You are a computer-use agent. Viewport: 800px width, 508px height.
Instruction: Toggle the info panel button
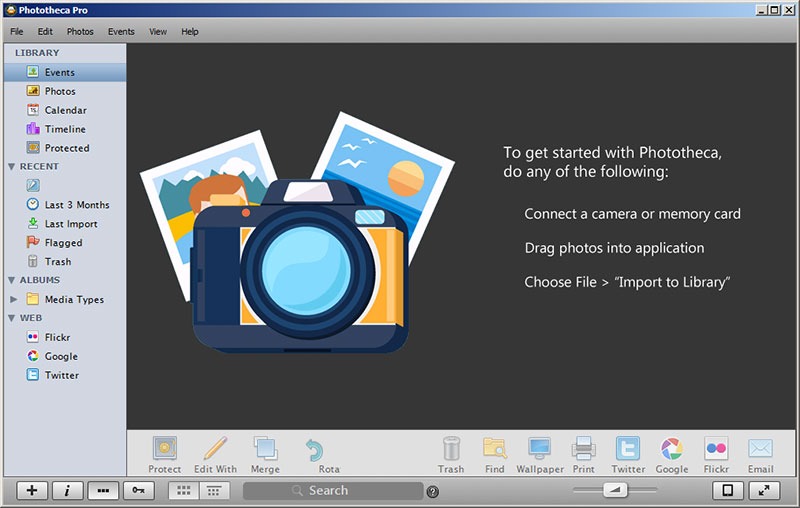pyautogui.click(x=67, y=491)
